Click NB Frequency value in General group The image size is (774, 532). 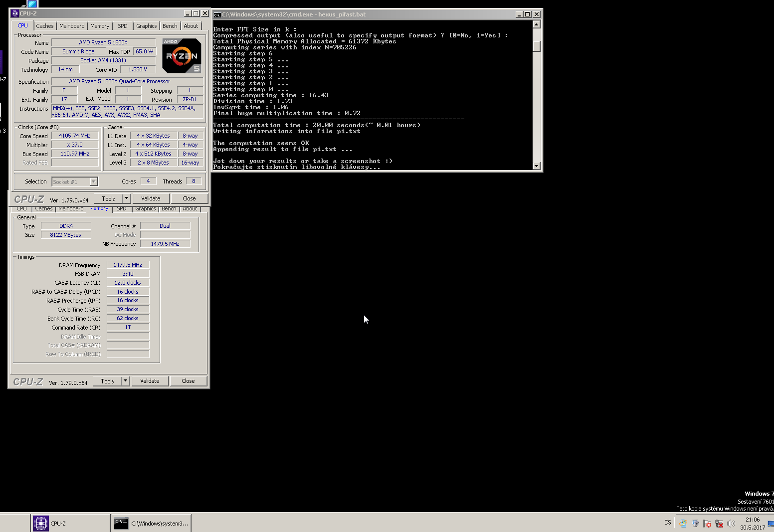(165, 244)
